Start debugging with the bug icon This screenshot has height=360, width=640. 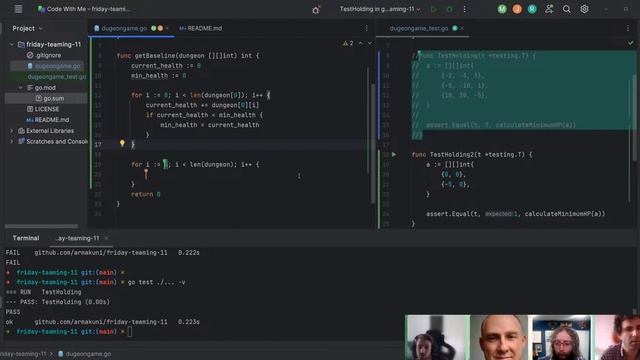pyautogui.click(x=449, y=9)
